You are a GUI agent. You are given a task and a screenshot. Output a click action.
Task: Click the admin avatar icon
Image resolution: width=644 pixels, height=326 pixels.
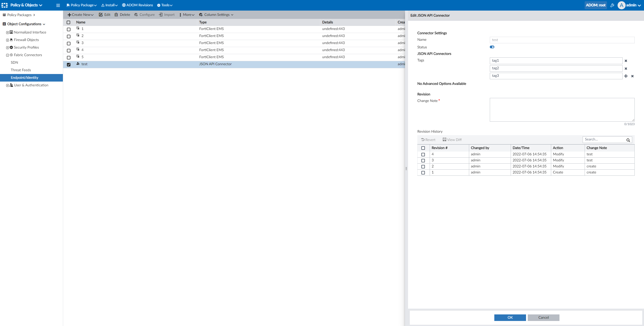621,5
